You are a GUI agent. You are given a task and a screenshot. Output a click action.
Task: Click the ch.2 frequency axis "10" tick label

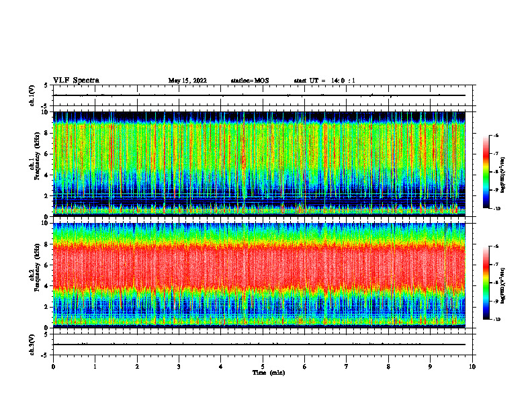point(45,223)
